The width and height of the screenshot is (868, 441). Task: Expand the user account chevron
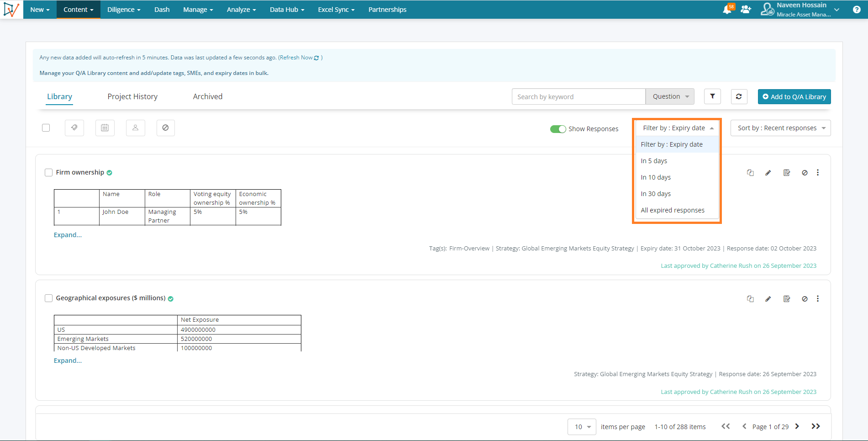tap(836, 10)
